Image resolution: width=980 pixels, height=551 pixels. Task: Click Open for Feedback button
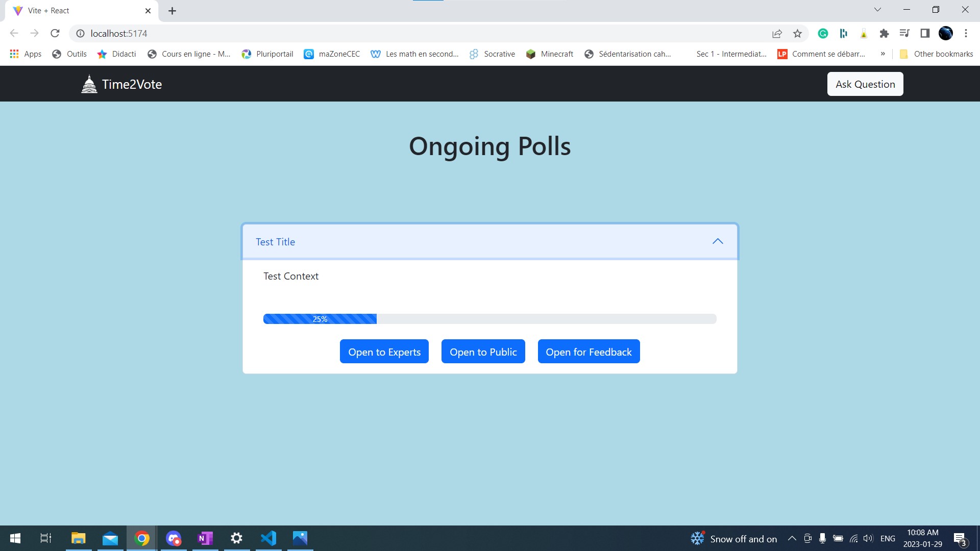[x=588, y=352]
